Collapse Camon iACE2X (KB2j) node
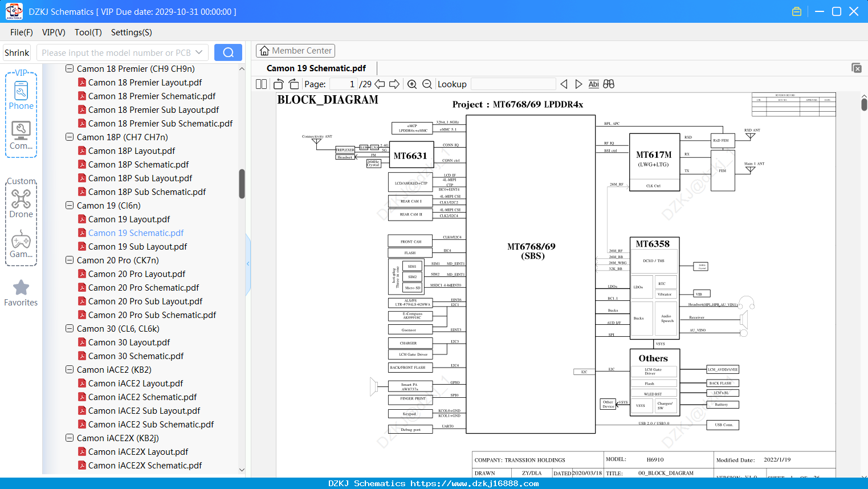 tap(70, 438)
